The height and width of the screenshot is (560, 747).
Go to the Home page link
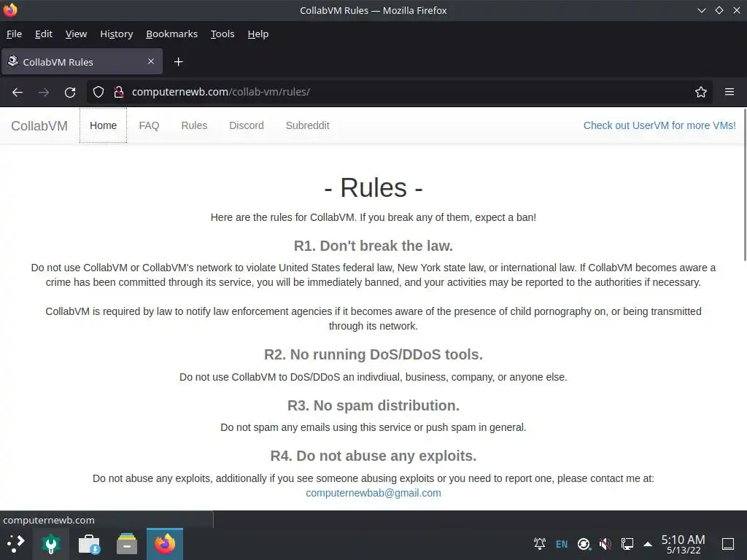point(104,125)
